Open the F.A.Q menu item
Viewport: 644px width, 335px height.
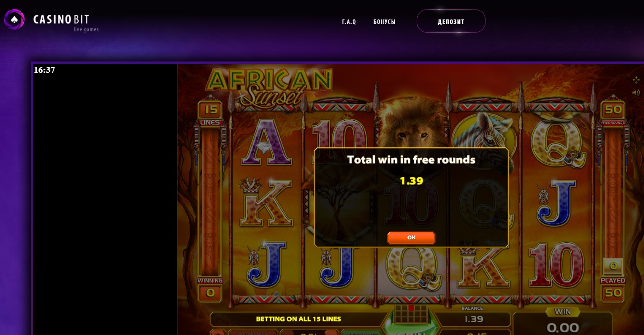pos(349,22)
